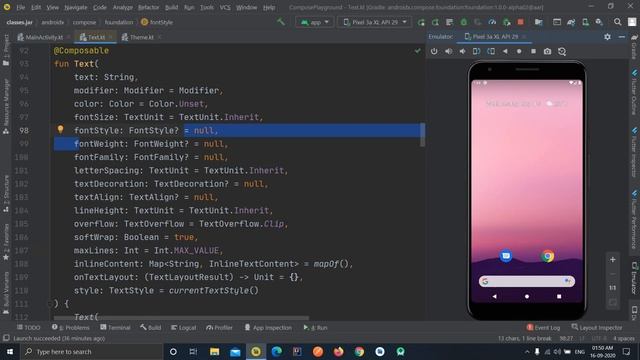This screenshot has width=640, height=360.
Task: Open the Tools menu
Action: coord(207,7)
